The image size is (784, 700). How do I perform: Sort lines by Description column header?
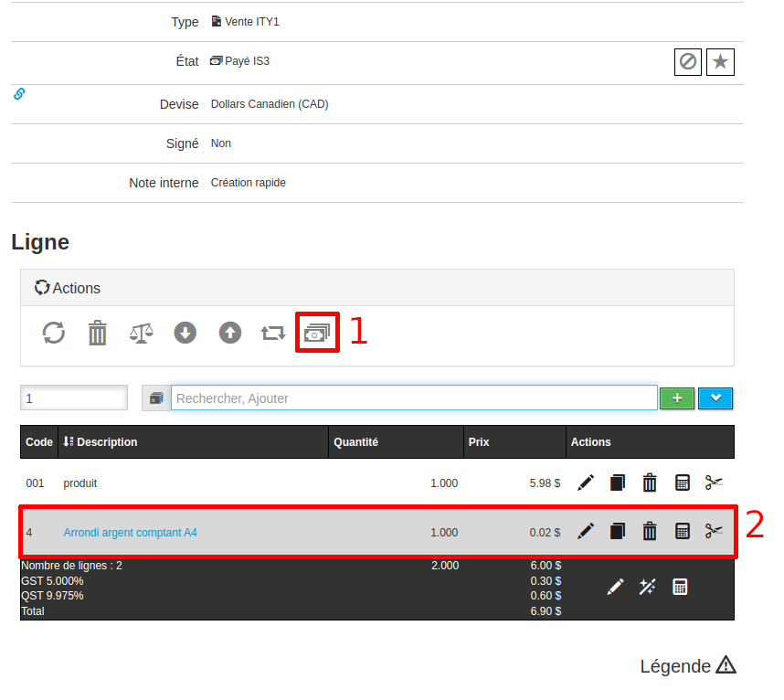tap(106, 442)
